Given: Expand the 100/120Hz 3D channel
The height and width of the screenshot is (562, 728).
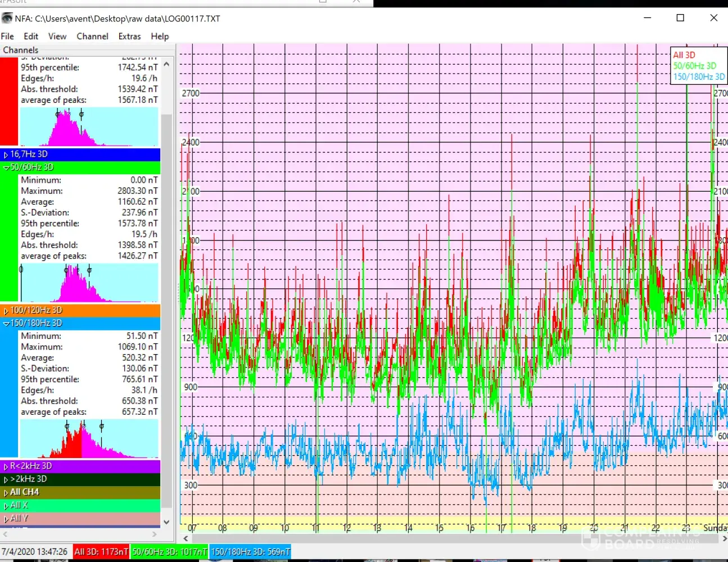Looking at the screenshot, I should (6, 311).
